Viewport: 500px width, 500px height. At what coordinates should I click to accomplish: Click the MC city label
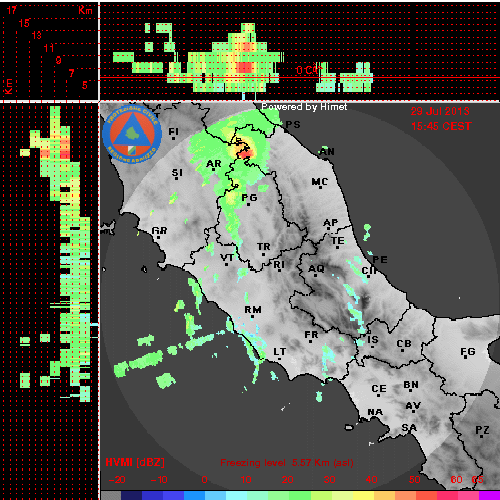pos(320,182)
